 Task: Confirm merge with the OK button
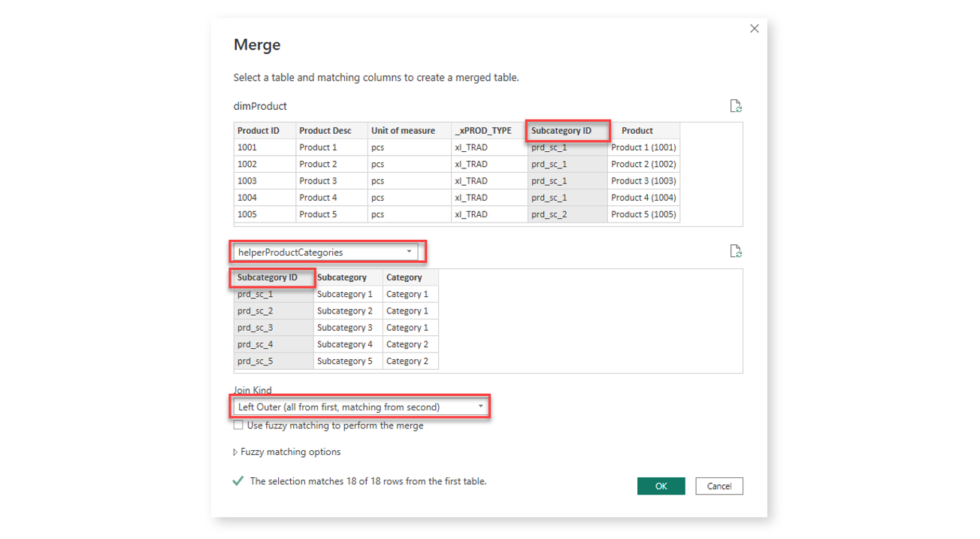(x=661, y=486)
